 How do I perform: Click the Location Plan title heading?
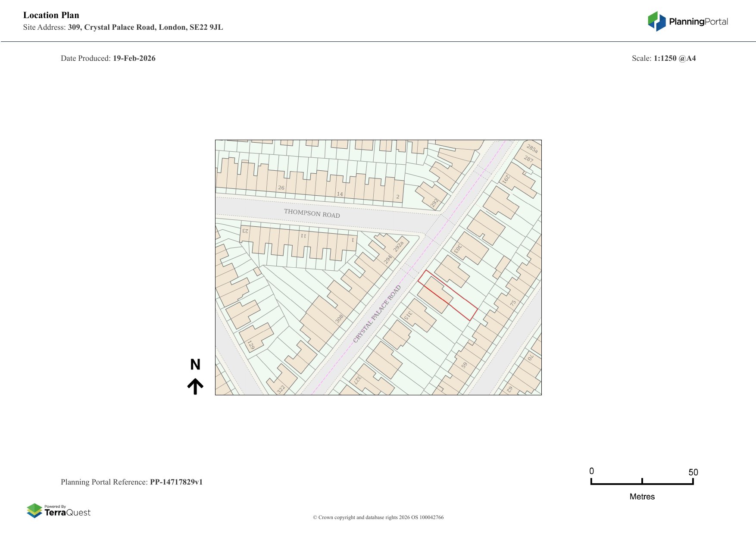pos(51,15)
